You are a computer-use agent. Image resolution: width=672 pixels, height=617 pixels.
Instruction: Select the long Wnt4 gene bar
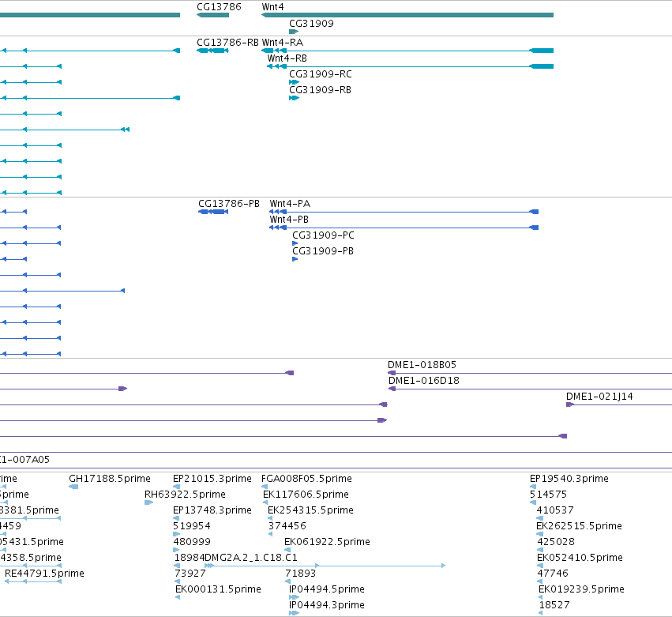[x=407, y=15]
